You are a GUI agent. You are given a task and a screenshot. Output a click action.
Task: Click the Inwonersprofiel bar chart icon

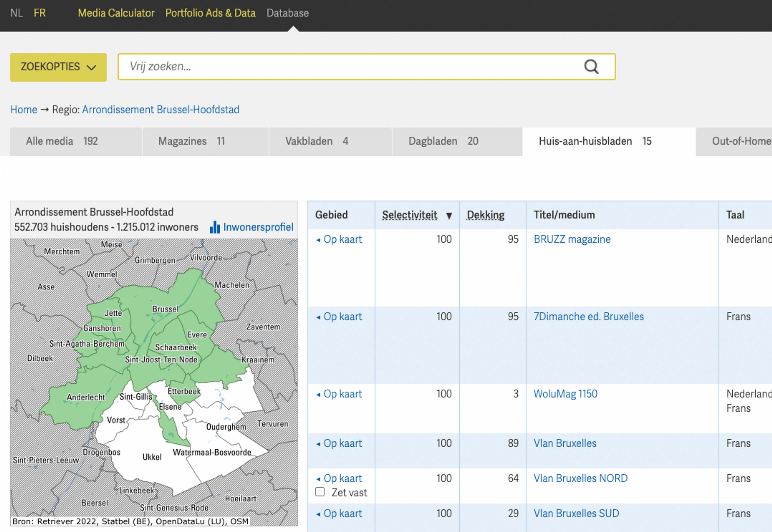click(x=215, y=227)
